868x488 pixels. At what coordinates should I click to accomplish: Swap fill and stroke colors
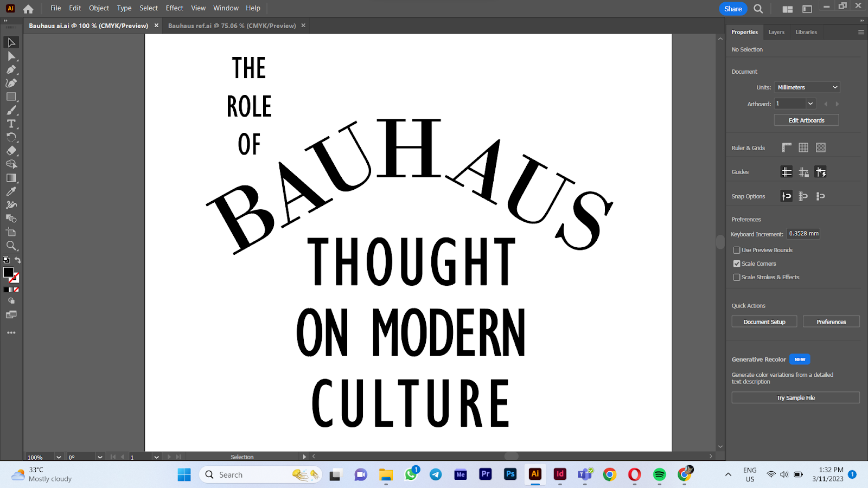point(17,260)
